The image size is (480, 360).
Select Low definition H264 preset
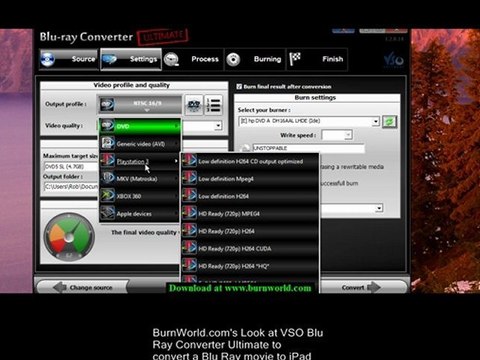click(x=250, y=196)
